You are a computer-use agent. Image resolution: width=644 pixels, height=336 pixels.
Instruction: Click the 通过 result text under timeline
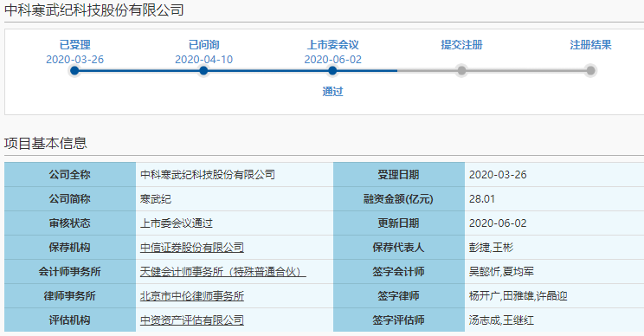pos(332,91)
